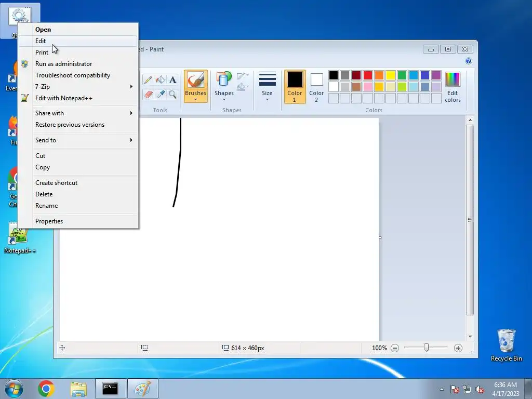The image size is (532, 399).
Task: Select Color 2 background button
Action: tap(316, 87)
